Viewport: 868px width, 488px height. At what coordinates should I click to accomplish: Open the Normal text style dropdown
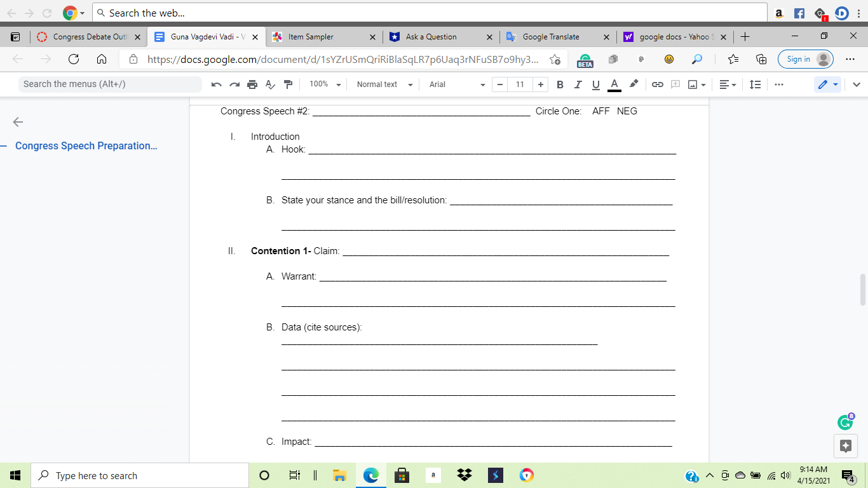pyautogui.click(x=382, y=84)
